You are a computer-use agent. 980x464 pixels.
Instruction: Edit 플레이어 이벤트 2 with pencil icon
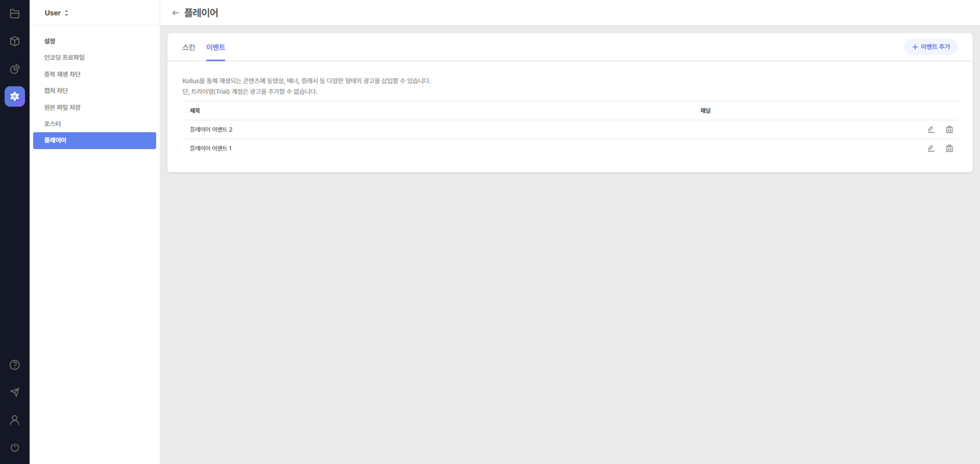coord(931,130)
